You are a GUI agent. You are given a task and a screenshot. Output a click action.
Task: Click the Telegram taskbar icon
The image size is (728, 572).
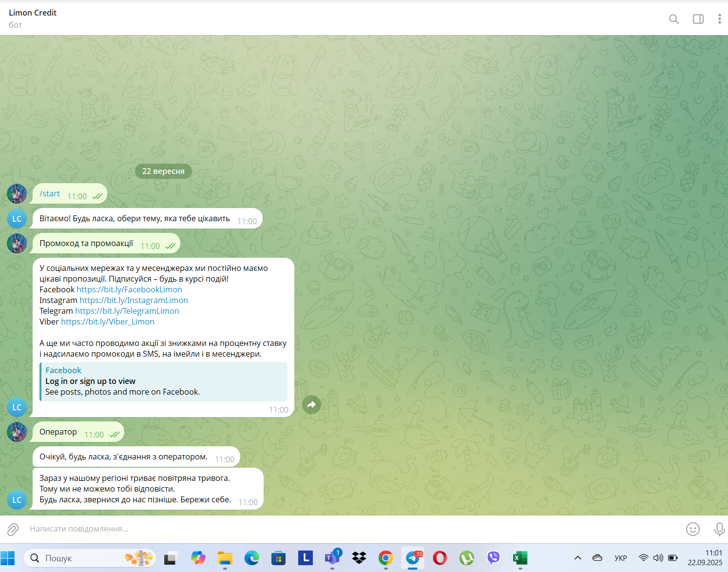[x=413, y=558]
